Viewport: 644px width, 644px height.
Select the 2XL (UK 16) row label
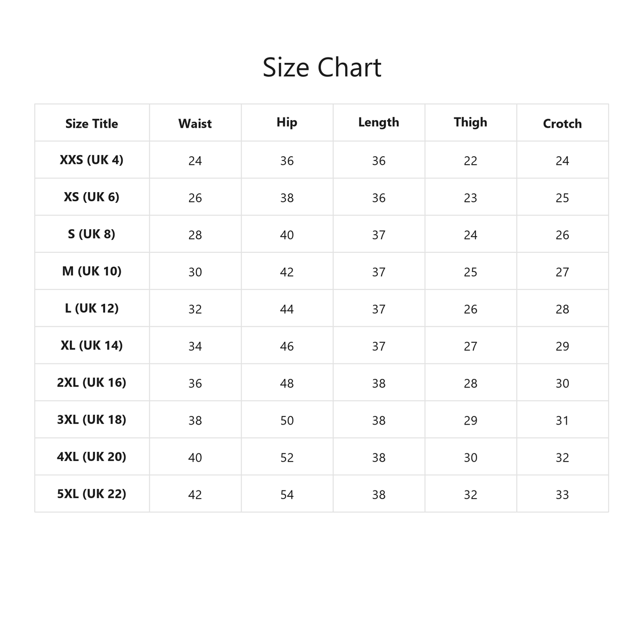[x=92, y=382]
